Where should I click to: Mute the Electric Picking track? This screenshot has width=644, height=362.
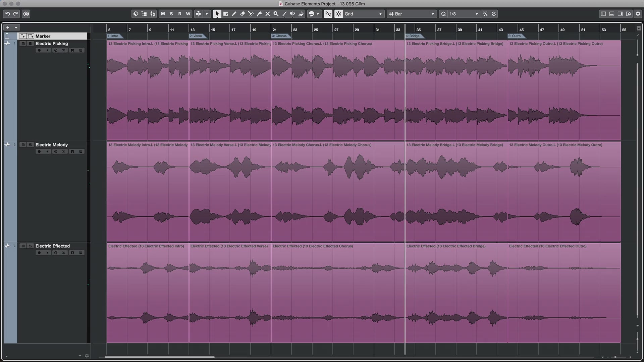point(23,44)
